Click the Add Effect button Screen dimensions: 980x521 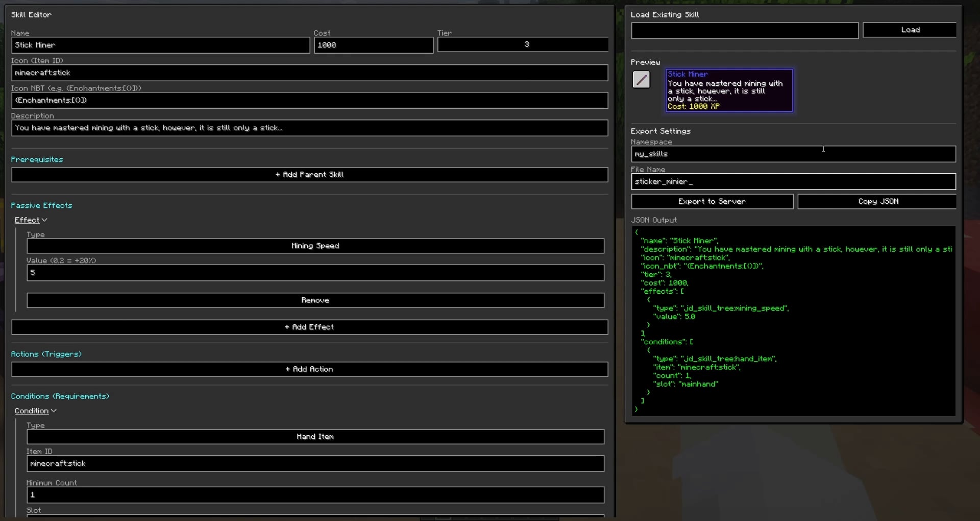pos(309,327)
